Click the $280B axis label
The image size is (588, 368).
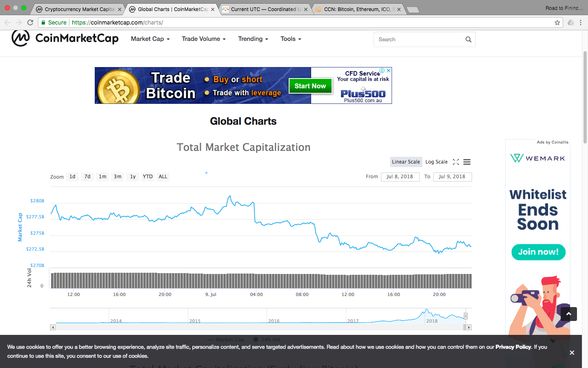[x=37, y=201]
